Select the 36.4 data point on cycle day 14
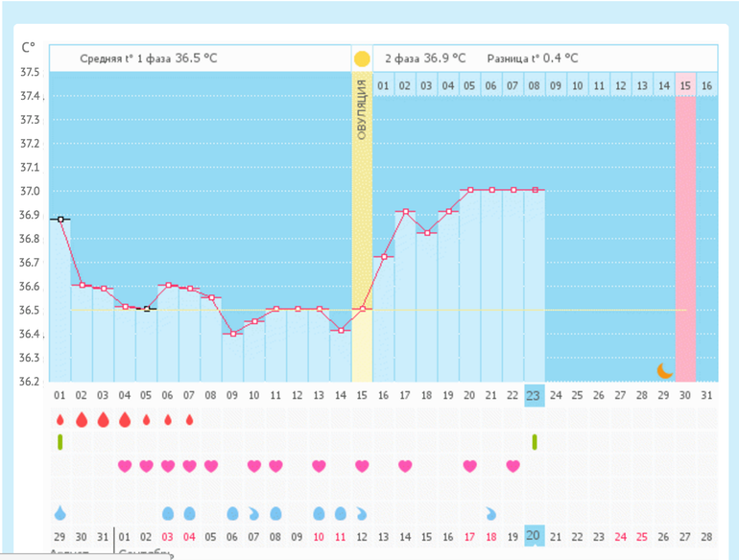Viewport: 739px width, 560px height. coord(341,330)
